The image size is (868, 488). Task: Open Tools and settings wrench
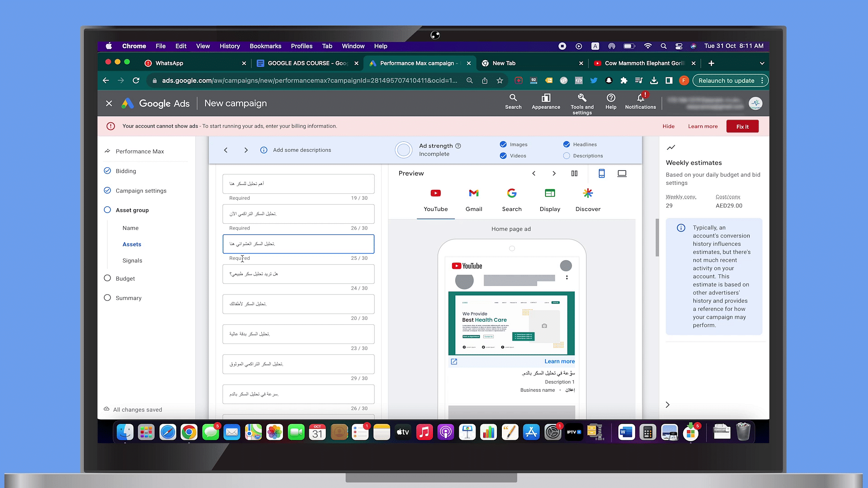coord(582,103)
